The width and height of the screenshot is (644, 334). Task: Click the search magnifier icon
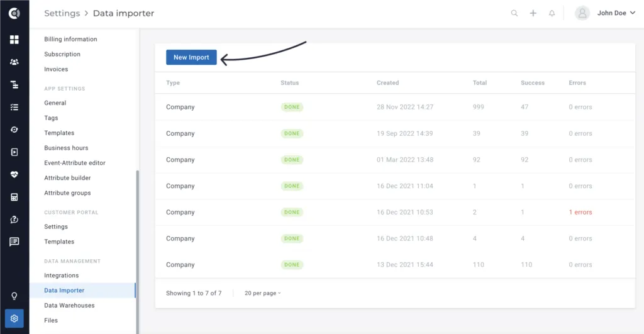pyautogui.click(x=514, y=13)
